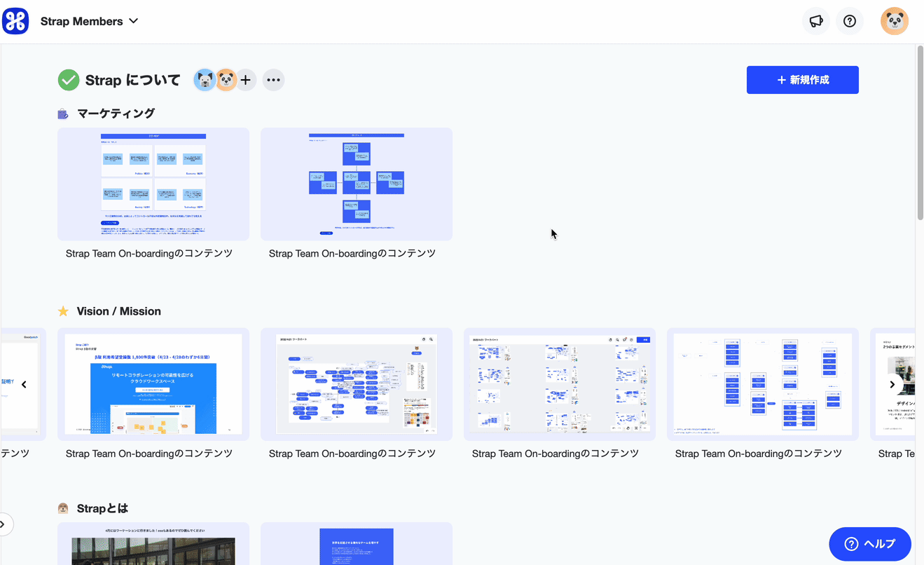
Task: Click title under the blue banner thumbnail
Action: 149,454
